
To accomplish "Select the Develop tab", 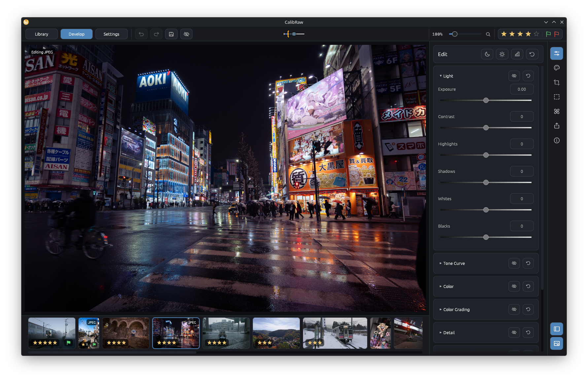I will [x=77, y=34].
